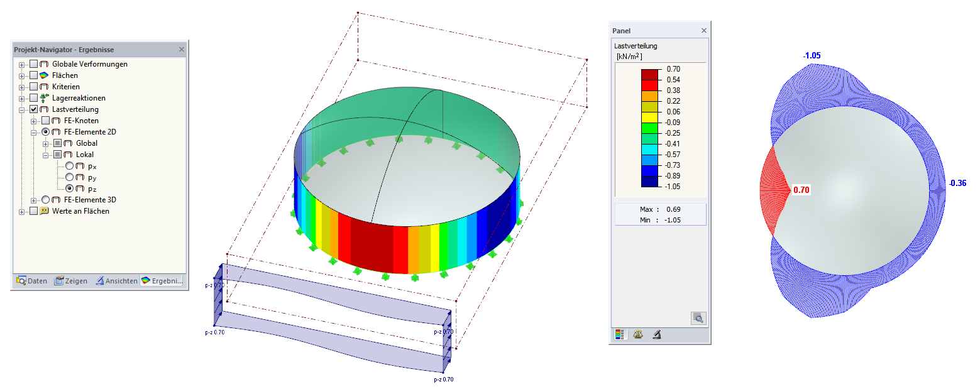Click the orange legend color swatch
The width and height of the screenshot is (980, 389).
click(649, 96)
